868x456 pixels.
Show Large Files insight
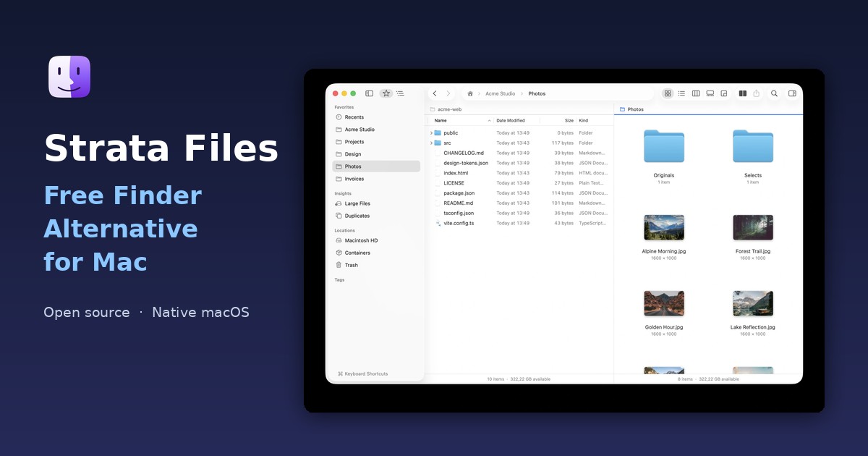[376, 203]
